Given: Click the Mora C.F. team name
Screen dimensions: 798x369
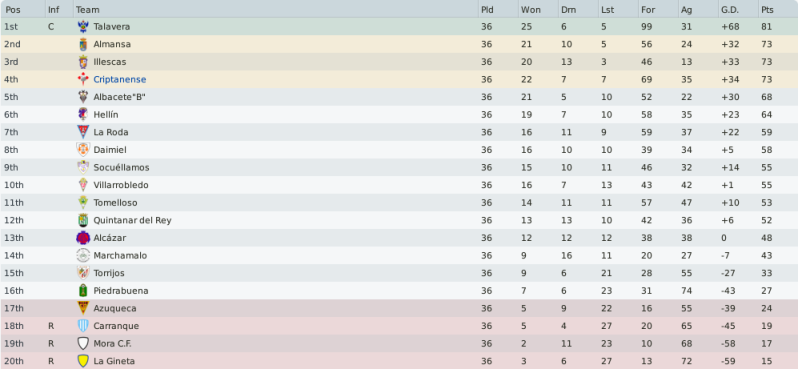Looking at the screenshot, I should (112, 344).
